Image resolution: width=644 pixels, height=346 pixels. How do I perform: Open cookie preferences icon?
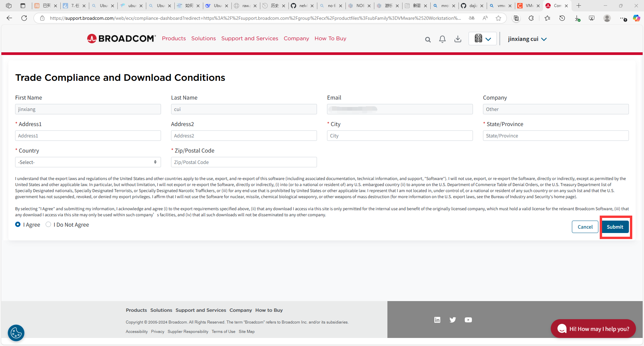pyautogui.click(x=16, y=333)
